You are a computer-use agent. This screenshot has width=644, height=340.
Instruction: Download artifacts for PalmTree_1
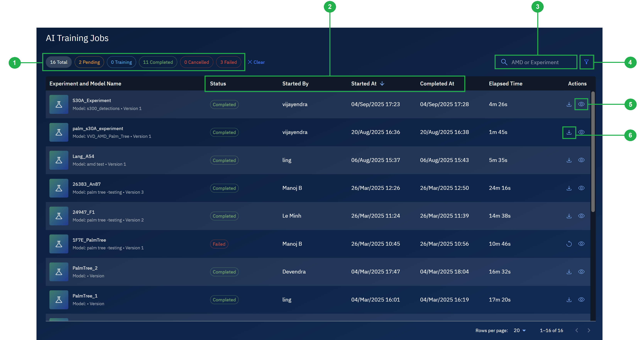569,299
